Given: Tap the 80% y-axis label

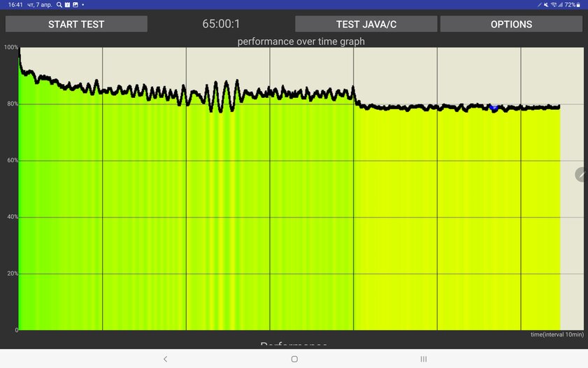Looking at the screenshot, I should [13, 104].
